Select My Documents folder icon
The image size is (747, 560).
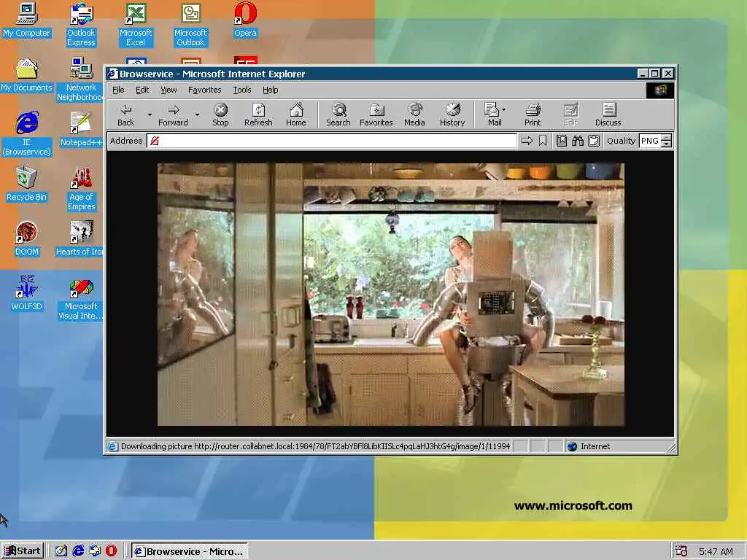27,75
